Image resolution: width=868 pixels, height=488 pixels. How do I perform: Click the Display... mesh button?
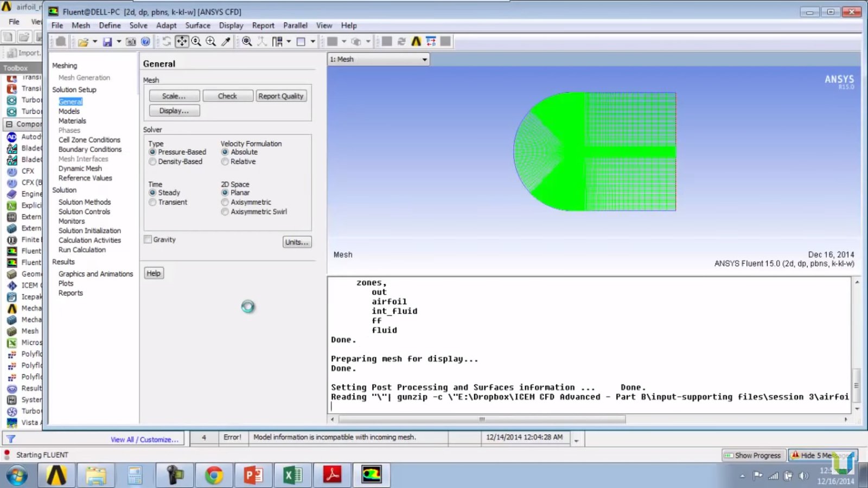coord(174,111)
